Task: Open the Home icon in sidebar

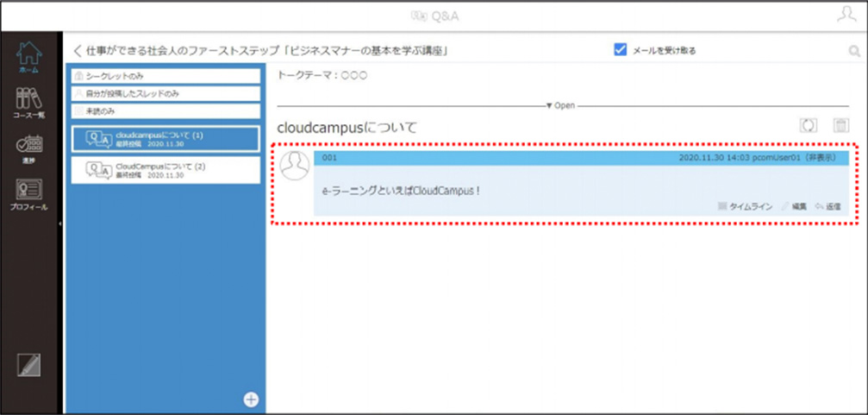Action: click(29, 58)
